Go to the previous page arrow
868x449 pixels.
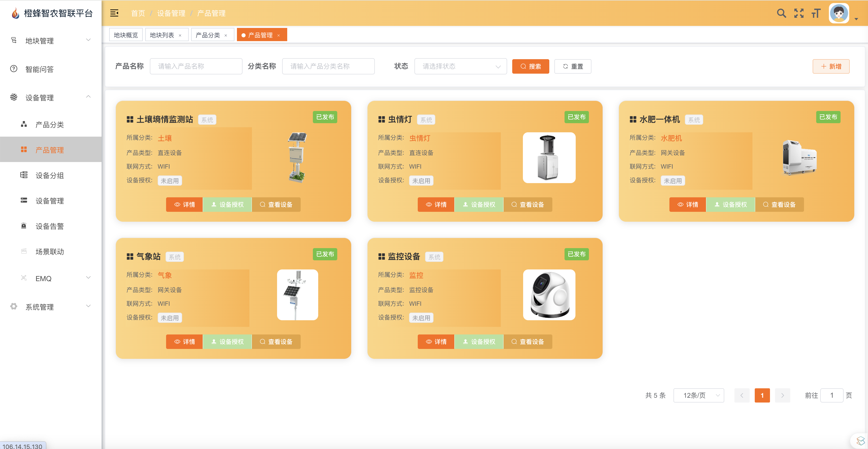pyautogui.click(x=742, y=395)
